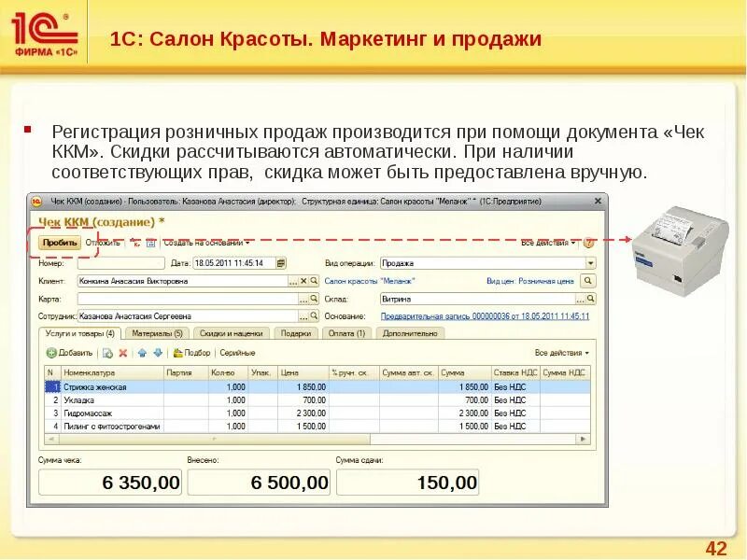Clear the Клиент field with X icon
The image size is (747, 560).
pyautogui.click(x=303, y=281)
